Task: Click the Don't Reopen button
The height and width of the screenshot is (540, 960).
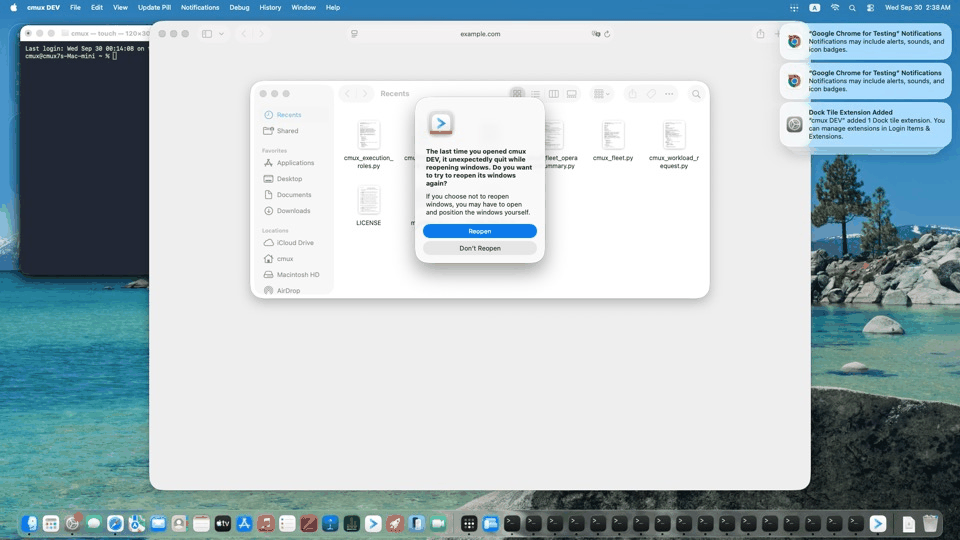Action: click(x=479, y=248)
